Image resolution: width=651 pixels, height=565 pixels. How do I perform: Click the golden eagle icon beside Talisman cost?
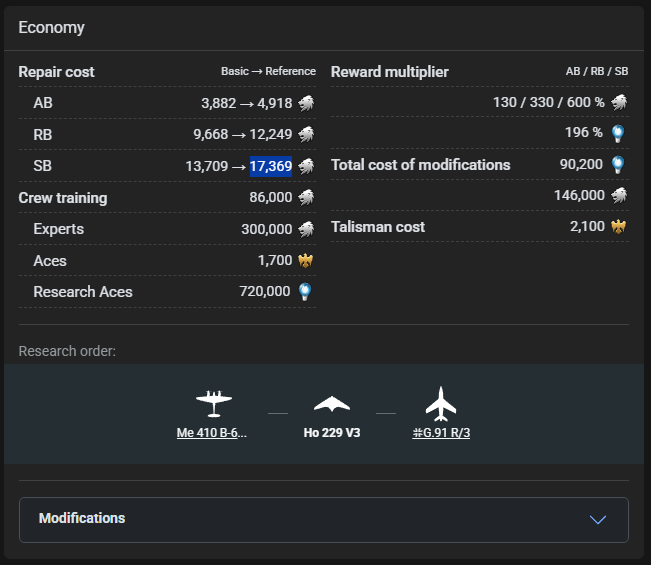618,227
